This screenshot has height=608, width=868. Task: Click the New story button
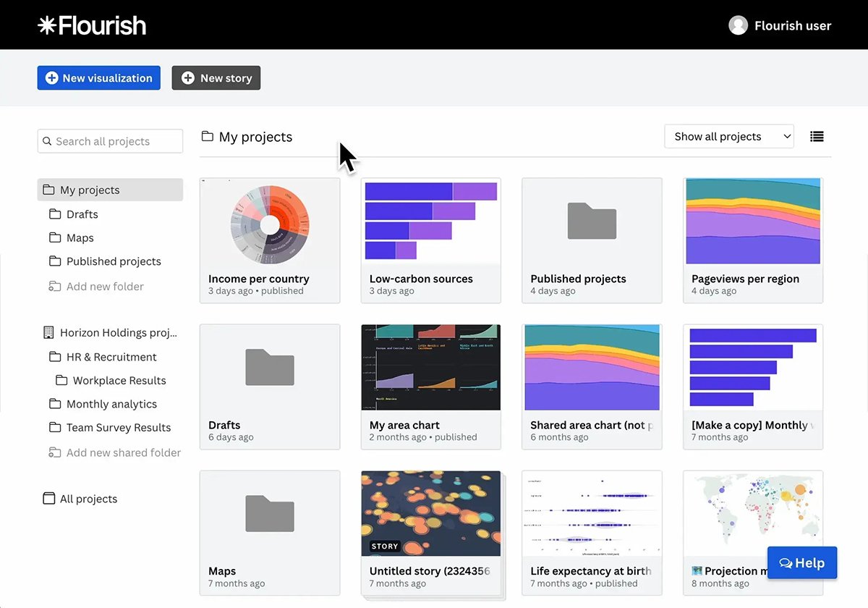216,78
